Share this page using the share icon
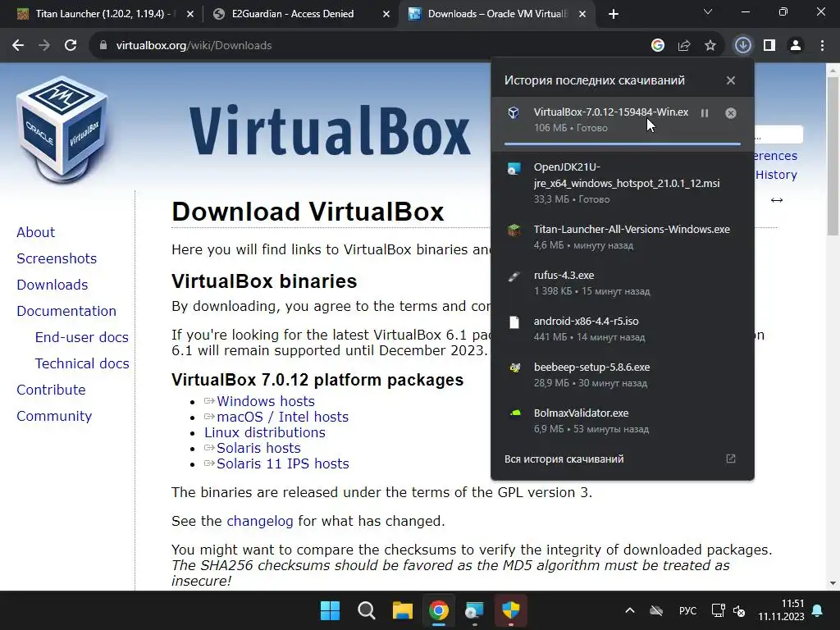The image size is (840, 630). [684, 46]
